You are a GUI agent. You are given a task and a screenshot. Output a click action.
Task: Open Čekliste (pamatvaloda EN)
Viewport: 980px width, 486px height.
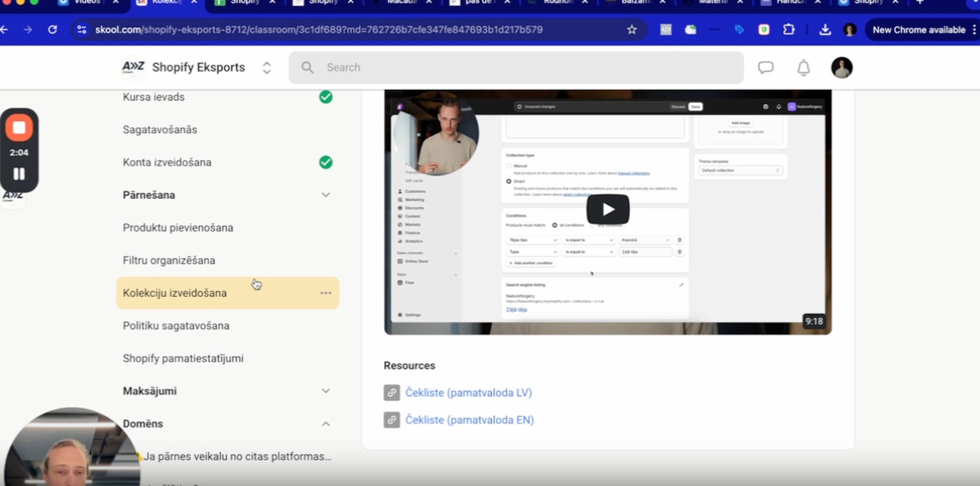click(x=469, y=420)
